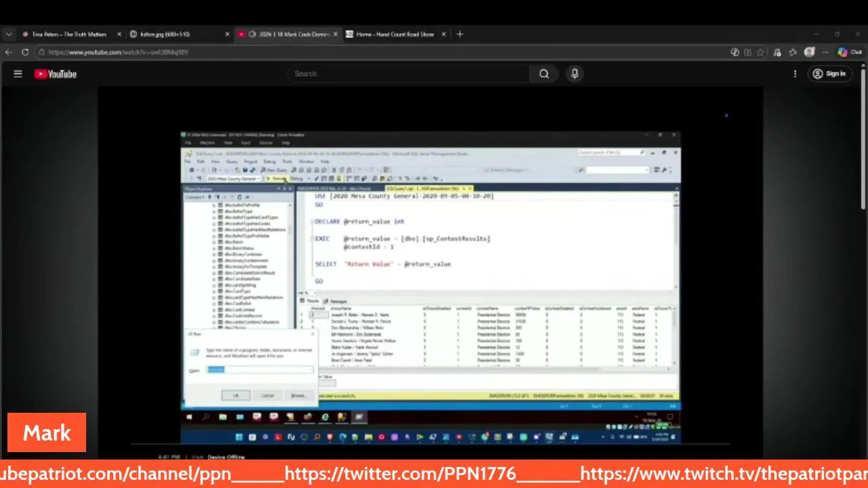Go back with the browser back arrow
This screenshot has width=868, height=488.
[9, 52]
